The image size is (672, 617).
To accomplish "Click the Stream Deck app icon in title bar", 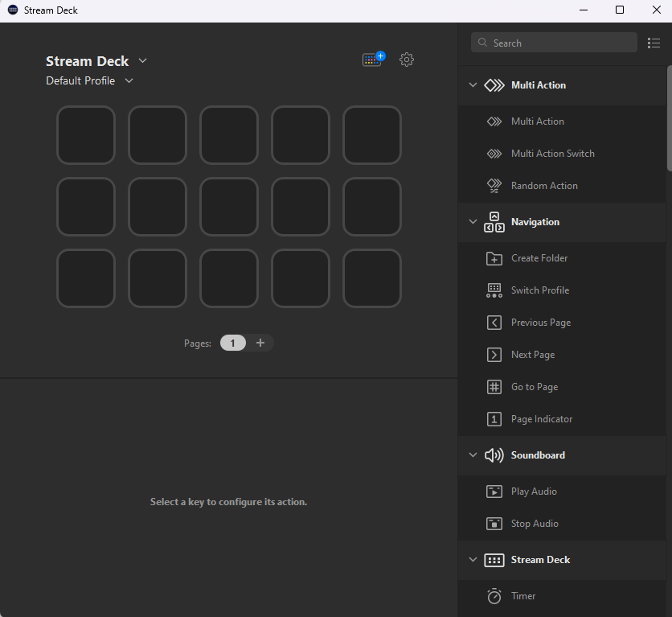I will (x=13, y=10).
